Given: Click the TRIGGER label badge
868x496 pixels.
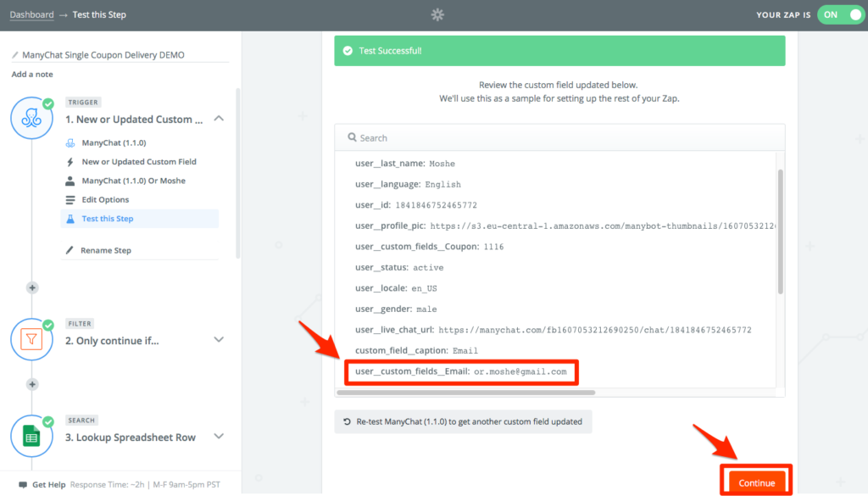Looking at the screenshot, I should 83,103.
